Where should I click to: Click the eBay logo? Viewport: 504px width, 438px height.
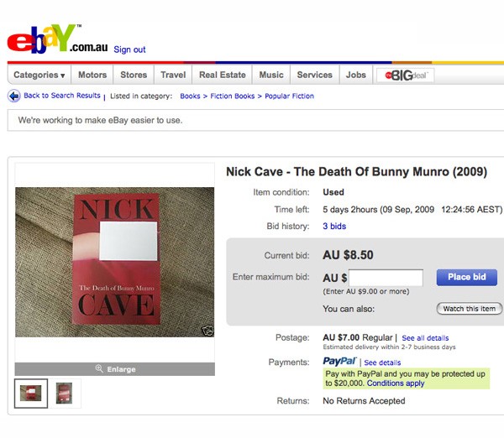(44, 39)
